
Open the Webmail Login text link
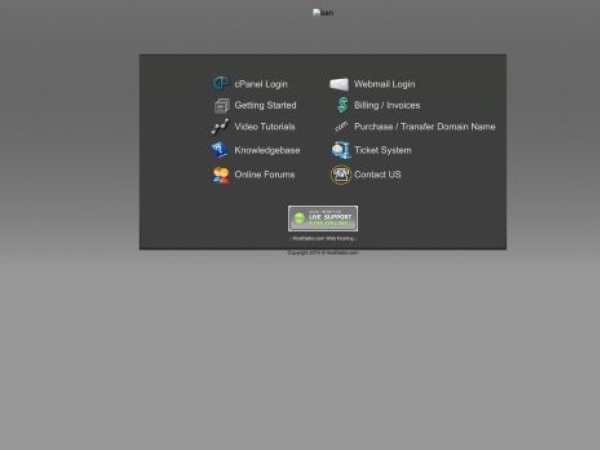(x=384, y=84)
